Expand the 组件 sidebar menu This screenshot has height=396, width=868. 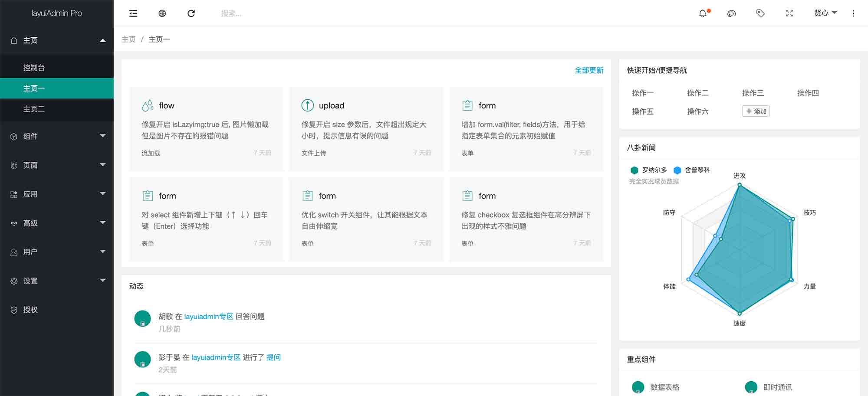point(57,136)
